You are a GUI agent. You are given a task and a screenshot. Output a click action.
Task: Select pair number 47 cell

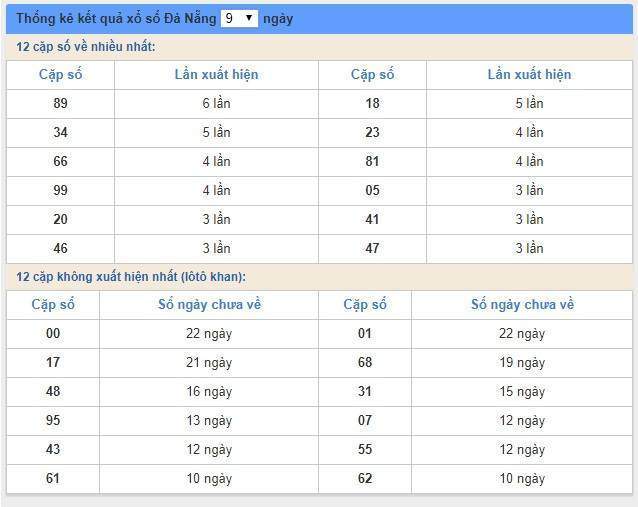point(372,249)
